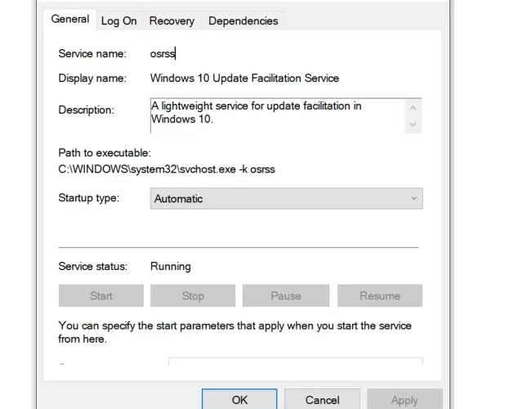The height and width of the screenshot is (409, 532).
Task: Click the Start service button
Action: 101,295
